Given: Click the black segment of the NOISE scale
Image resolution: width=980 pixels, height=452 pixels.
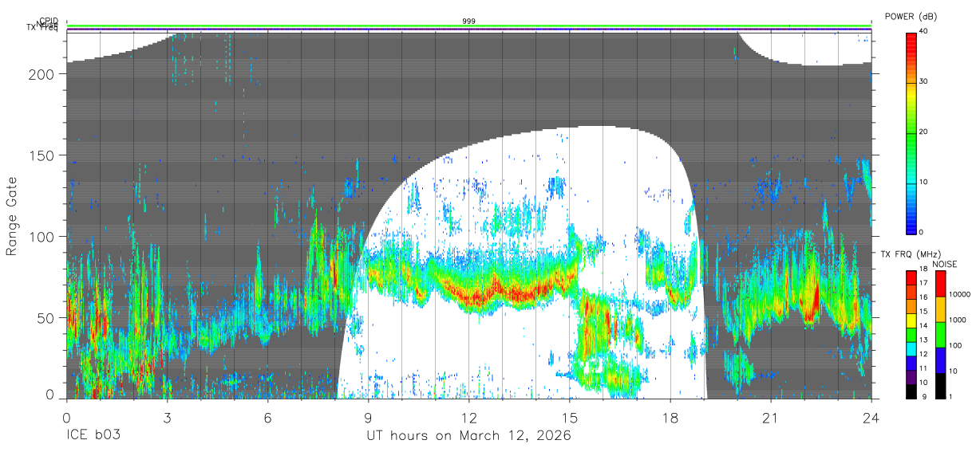Looking at the screenshot, I should click(x=941, y=385).
